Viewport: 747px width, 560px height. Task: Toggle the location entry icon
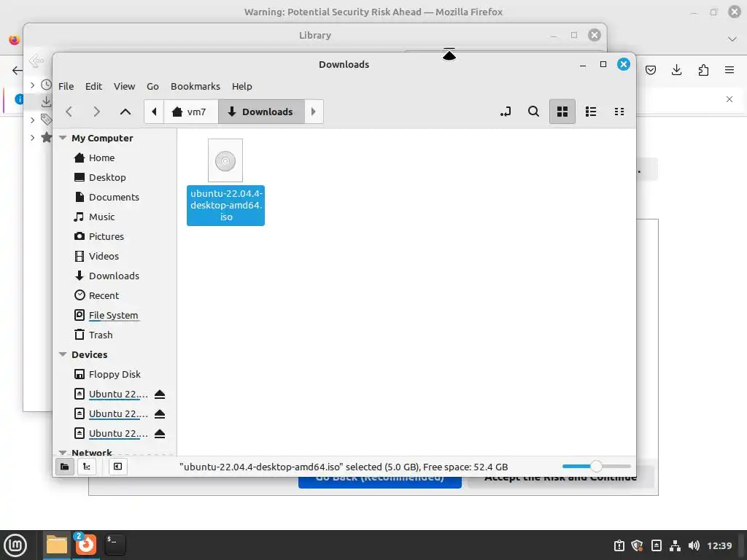(x=506, y=112)
